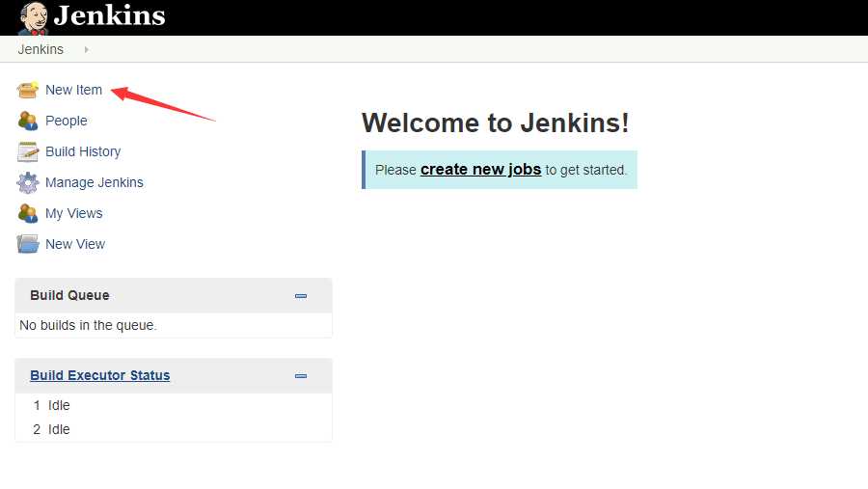
Task: Follow the create new jobs link
Action: (480, 170)
